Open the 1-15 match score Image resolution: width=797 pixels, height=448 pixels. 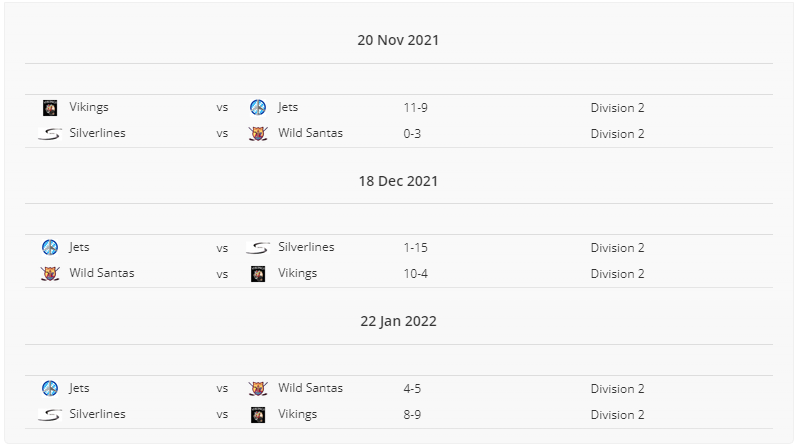pos(415,248)
